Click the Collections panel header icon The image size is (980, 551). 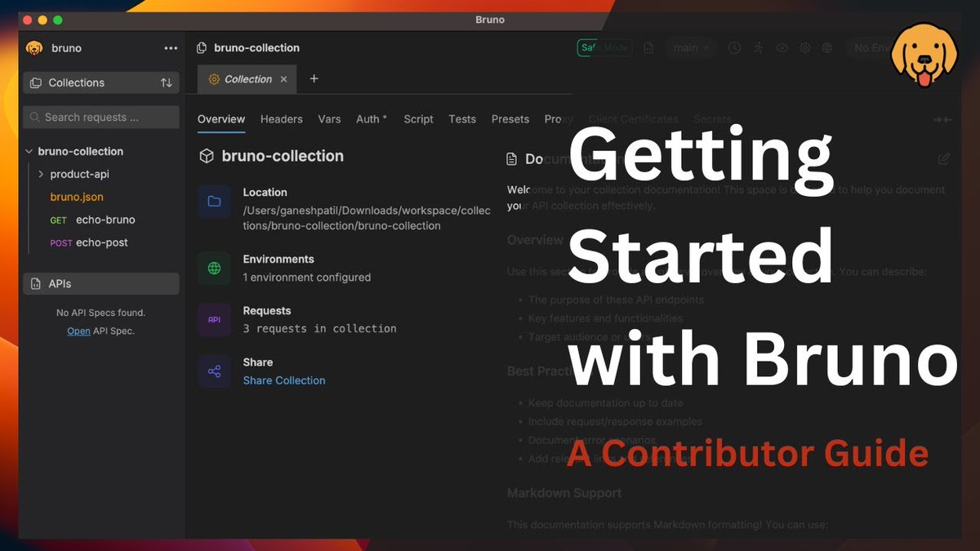pyautogui.click(x=36, y=82)
